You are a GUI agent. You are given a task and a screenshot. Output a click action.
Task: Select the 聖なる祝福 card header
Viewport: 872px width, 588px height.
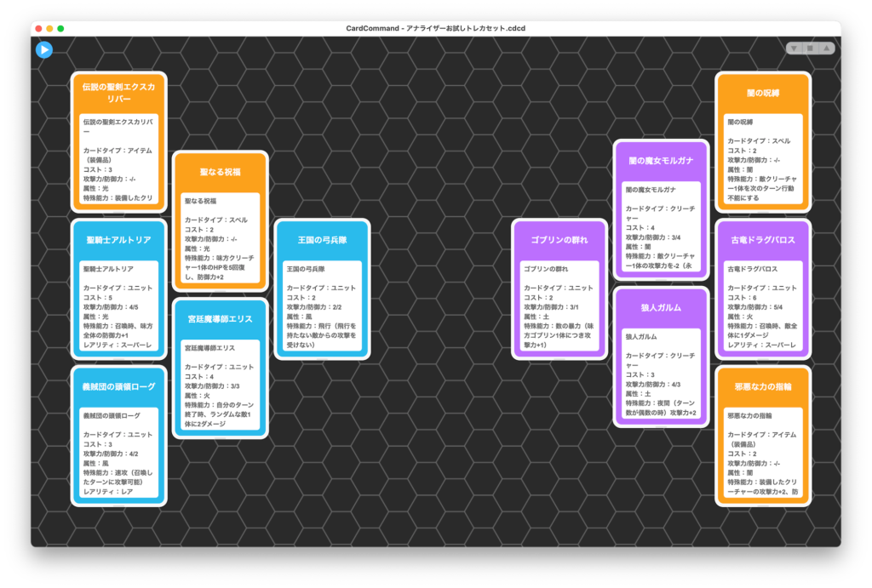[220, 172]
